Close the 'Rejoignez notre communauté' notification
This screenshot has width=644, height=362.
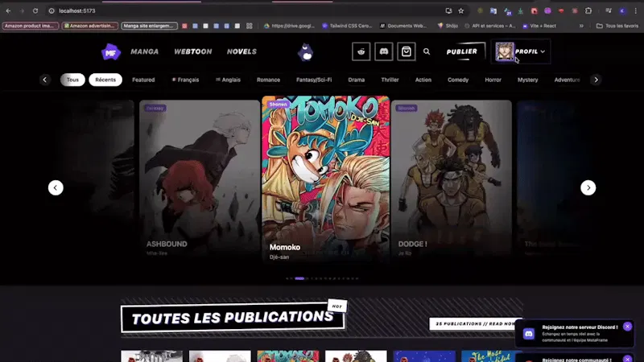(x=627, y=359)
